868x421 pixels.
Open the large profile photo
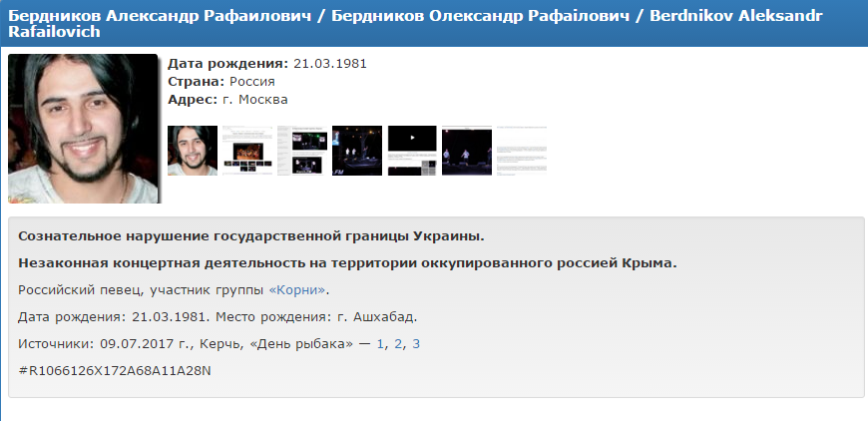point(83,128)
